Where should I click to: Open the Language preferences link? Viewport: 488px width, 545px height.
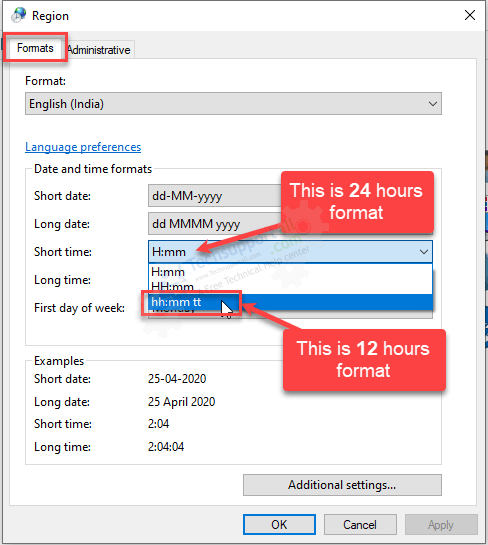click(x=83, y=147)
